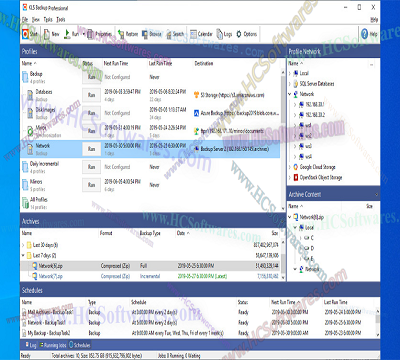Collapse the Last 7 days archives folder
Viewport: 400px width, 360px height.
pyautogui.click(x=23, y=255)
